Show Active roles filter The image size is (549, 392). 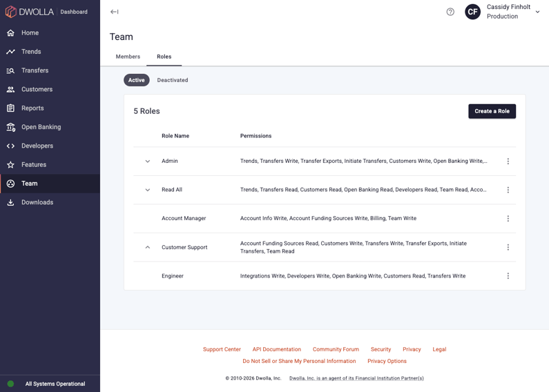click(137, 80)
